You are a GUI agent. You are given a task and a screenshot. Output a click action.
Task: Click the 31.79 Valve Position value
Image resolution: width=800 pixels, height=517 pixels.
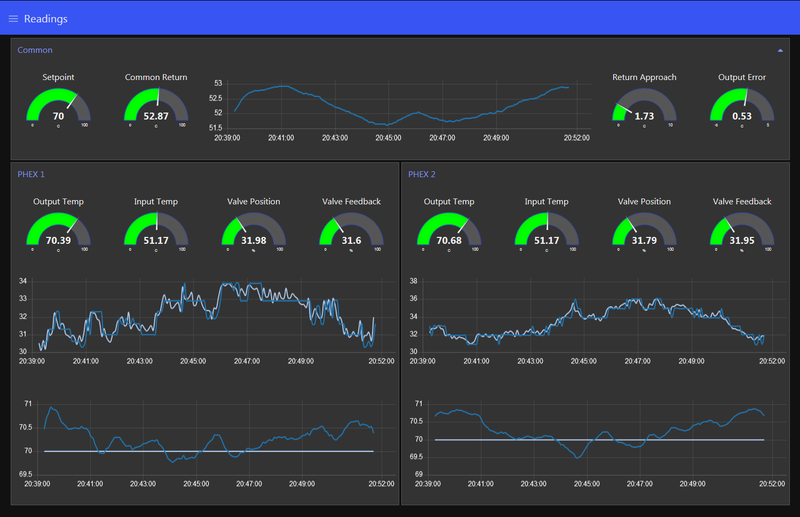point(644,240)
